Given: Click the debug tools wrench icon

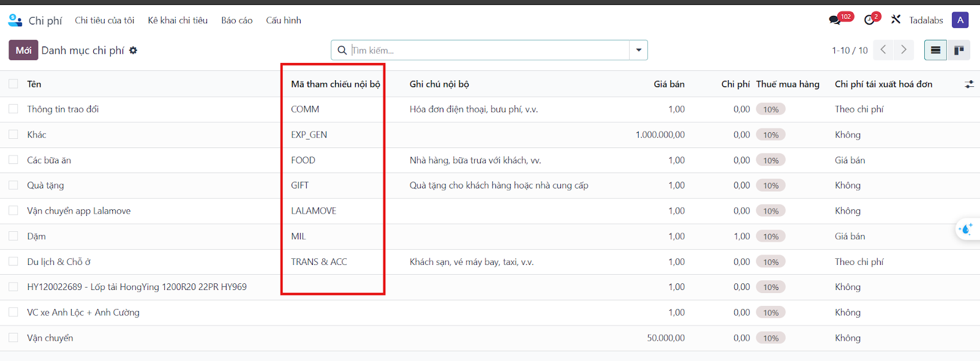Looking at the screenshot, I should [x=895, y=20].
